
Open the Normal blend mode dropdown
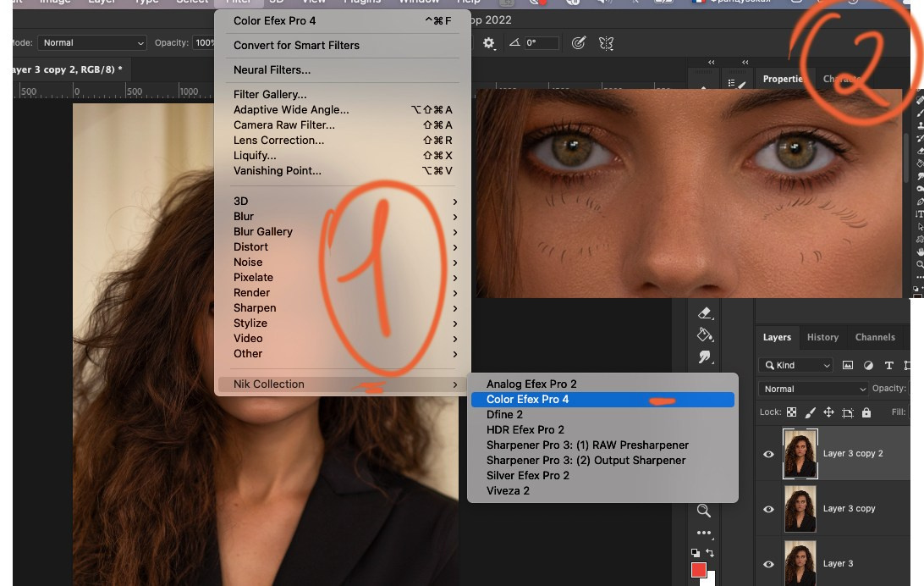coord(812,388)
